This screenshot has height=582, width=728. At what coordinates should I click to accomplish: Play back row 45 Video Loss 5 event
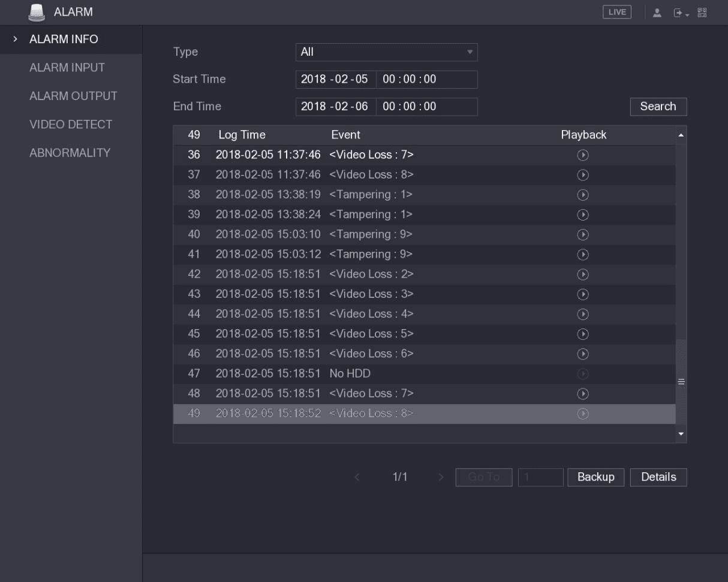[x=582, y=334]
